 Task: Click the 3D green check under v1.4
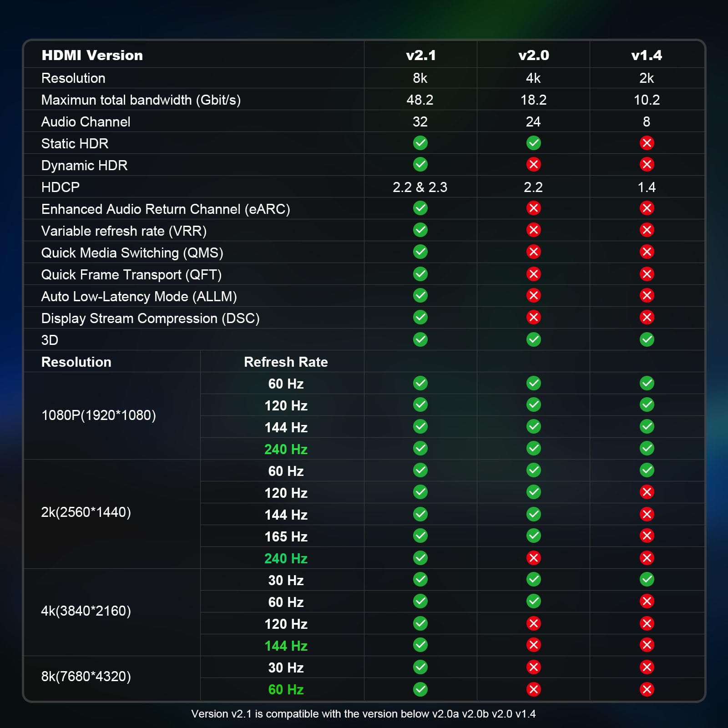click(x=647, y=339)
